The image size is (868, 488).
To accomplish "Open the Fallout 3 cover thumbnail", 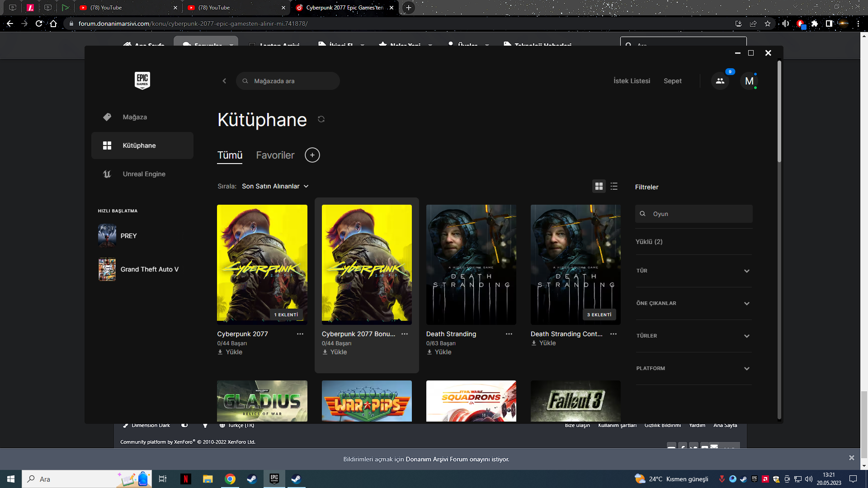I will (x=576, y=401).
